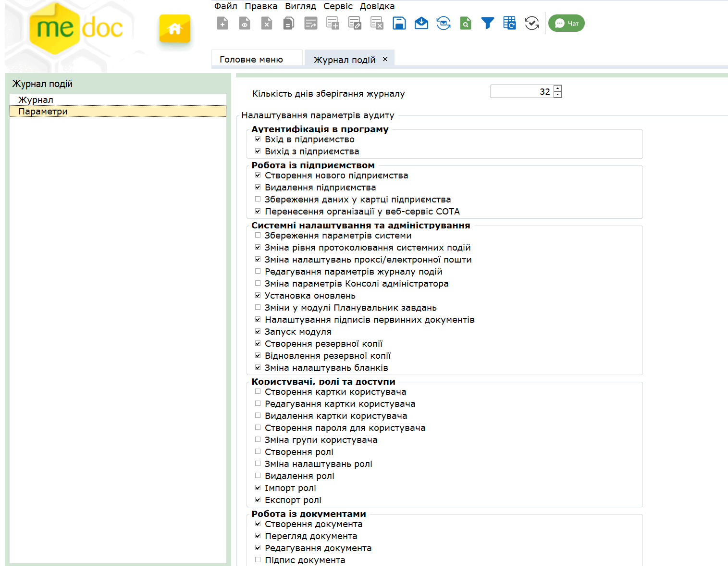Increase journal storage days with up arrow
The height and width of the screenshot is (566, 728).
pos(557,88)
